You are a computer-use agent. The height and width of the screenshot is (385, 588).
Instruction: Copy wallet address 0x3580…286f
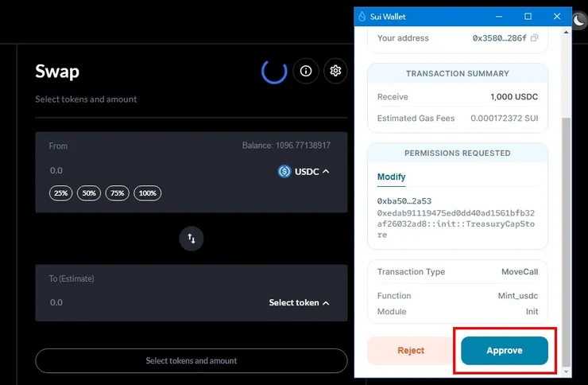tap(535, 38)
